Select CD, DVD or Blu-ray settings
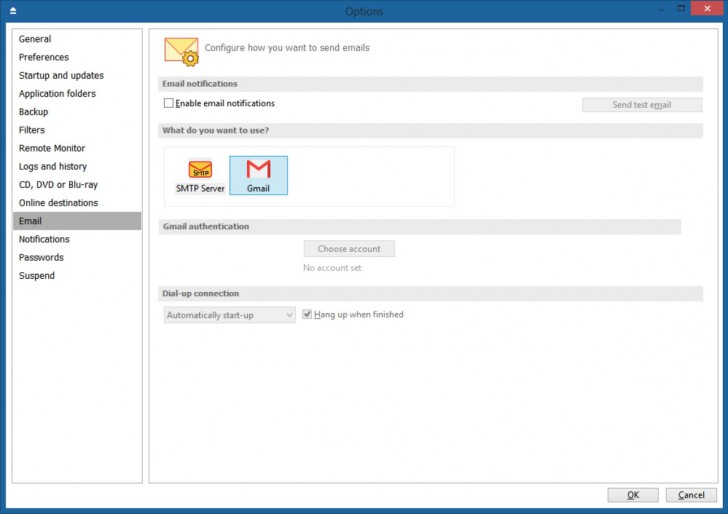The image size is (728, 514). [x=77, y=184]
